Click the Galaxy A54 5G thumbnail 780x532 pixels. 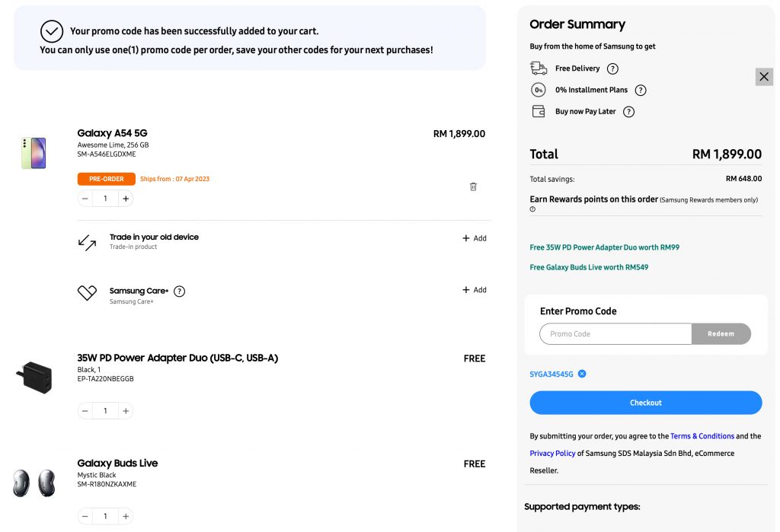(x=34, y=153)
